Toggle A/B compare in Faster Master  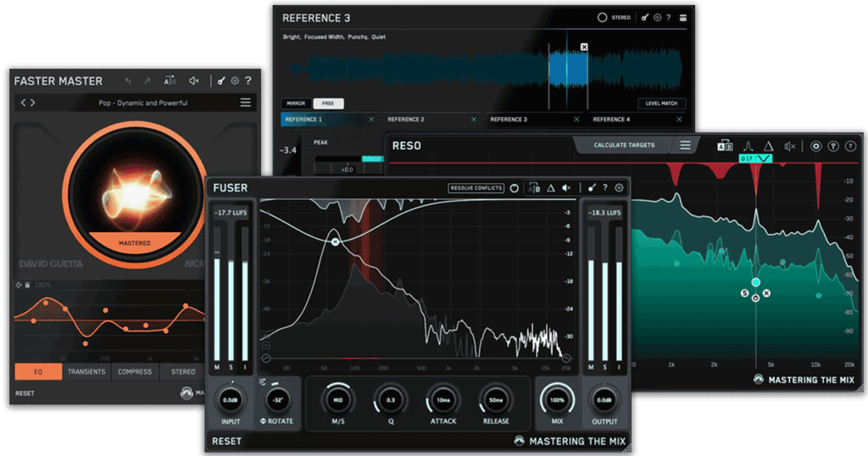[170, 81]
